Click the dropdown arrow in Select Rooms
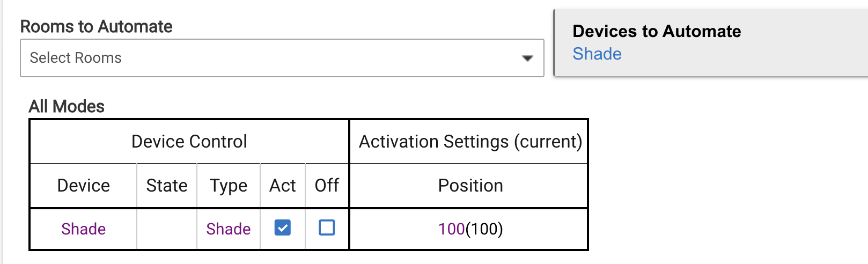Viewport: 868px width, 264px height. (527, 58)
